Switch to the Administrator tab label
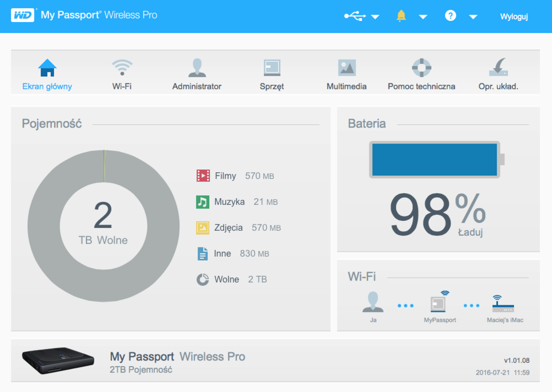552x392 pixels. click(197, 86)
